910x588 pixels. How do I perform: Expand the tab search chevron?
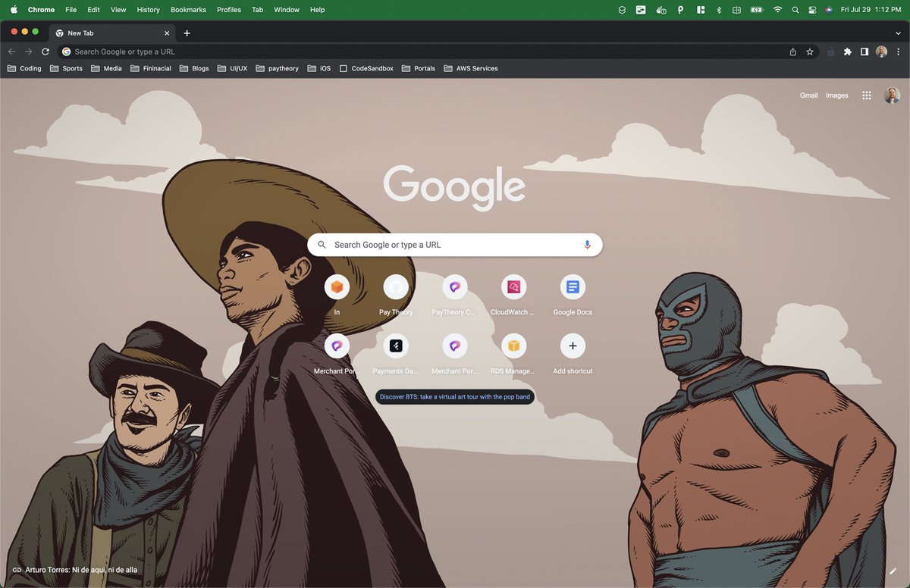(x=898, y=33)
